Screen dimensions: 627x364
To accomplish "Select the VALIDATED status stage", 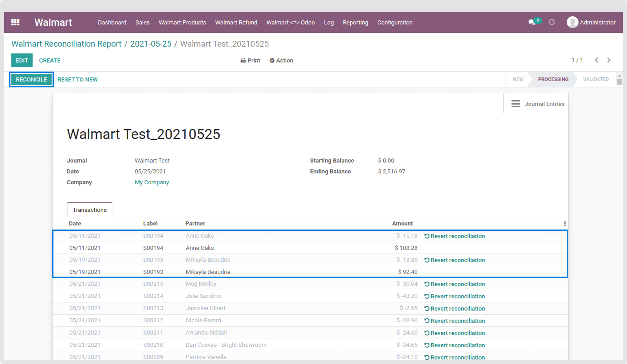I will (x=596, y=79).
